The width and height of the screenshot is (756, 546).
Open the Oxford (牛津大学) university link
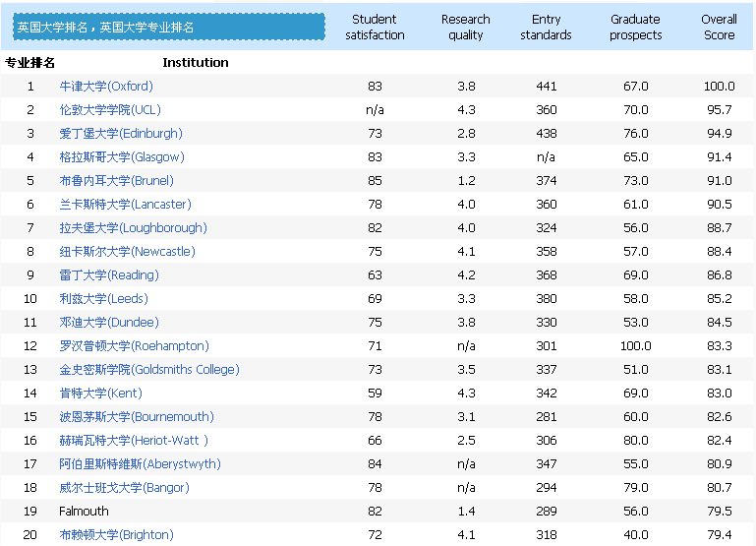[x=106, y=87]
